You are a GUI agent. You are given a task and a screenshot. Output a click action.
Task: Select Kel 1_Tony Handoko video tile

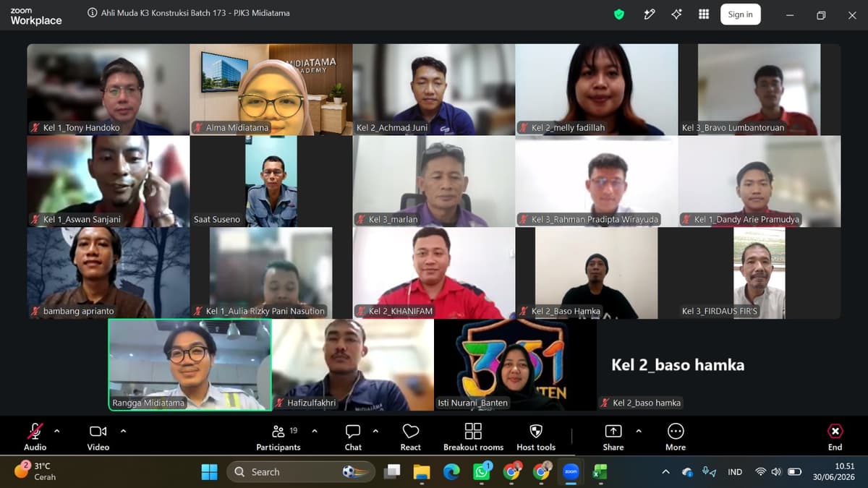coord(109,90)
